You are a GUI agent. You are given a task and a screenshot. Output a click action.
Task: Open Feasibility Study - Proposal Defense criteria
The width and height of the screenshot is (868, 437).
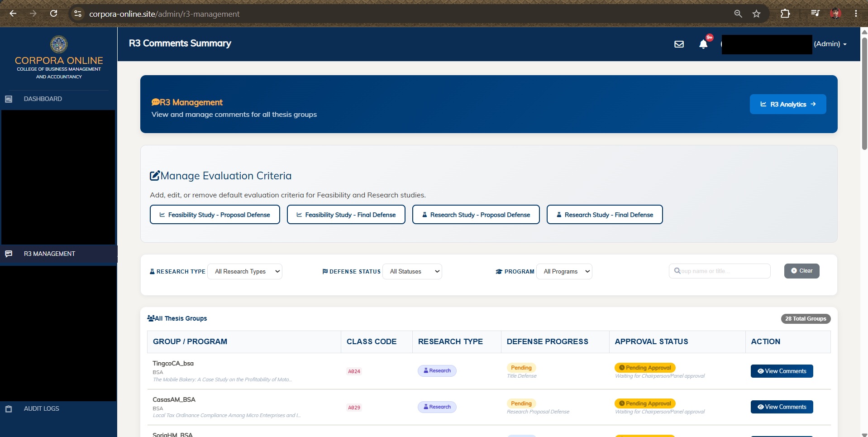215,215
